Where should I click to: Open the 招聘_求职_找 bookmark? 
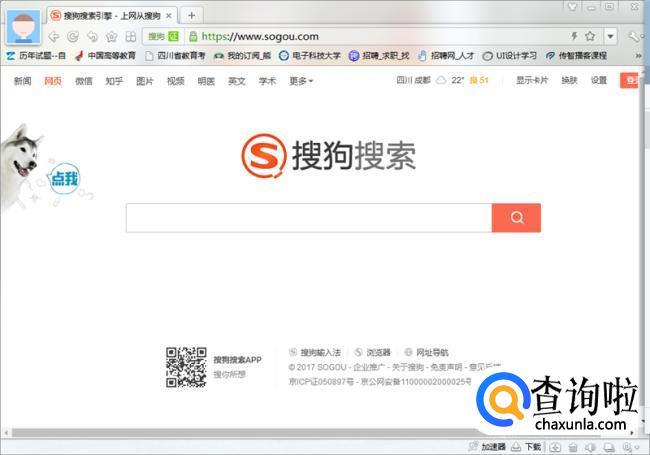pyautogui.click(x=379, y=56)
